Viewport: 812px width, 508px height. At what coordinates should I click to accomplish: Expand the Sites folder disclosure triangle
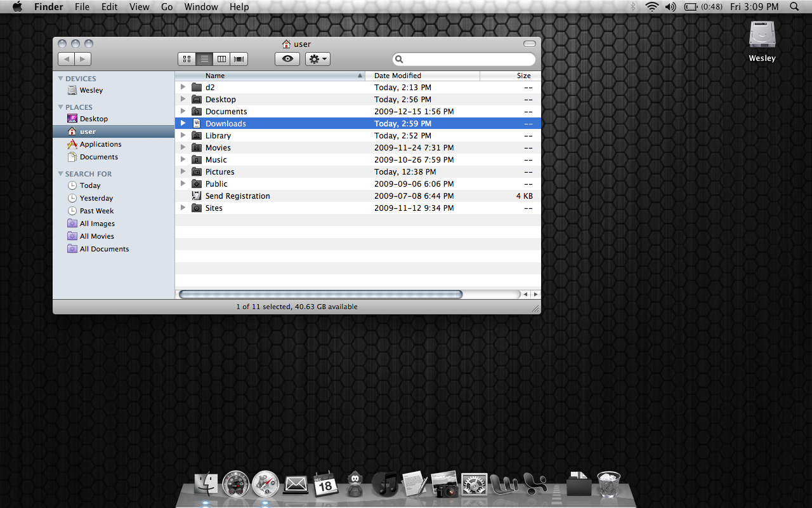click(x=183, y=208)
